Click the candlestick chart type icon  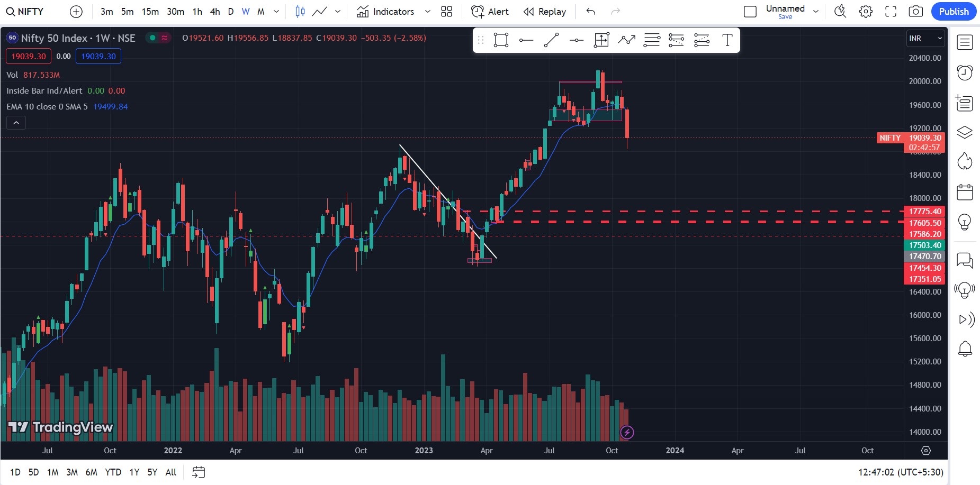coord(300,12)
